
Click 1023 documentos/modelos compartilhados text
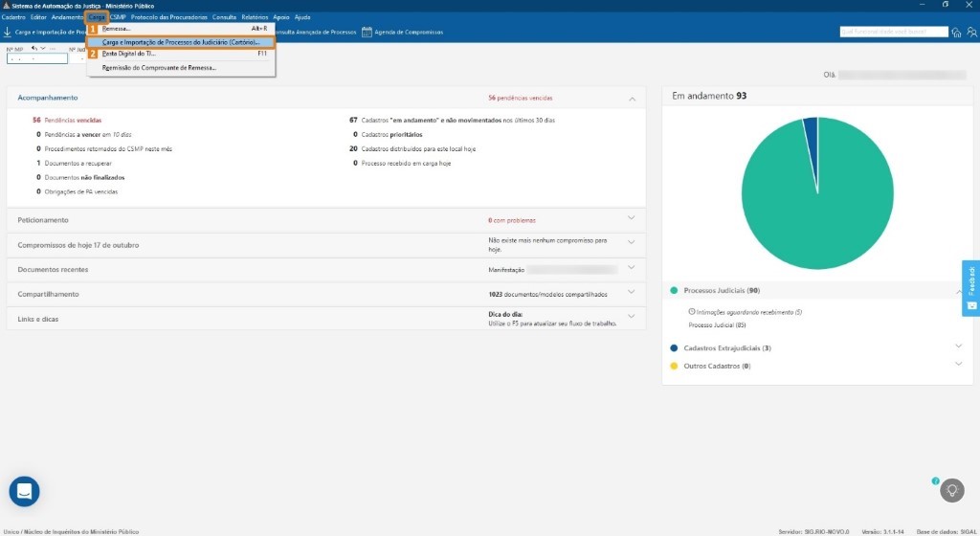click(x=547, y=294)
